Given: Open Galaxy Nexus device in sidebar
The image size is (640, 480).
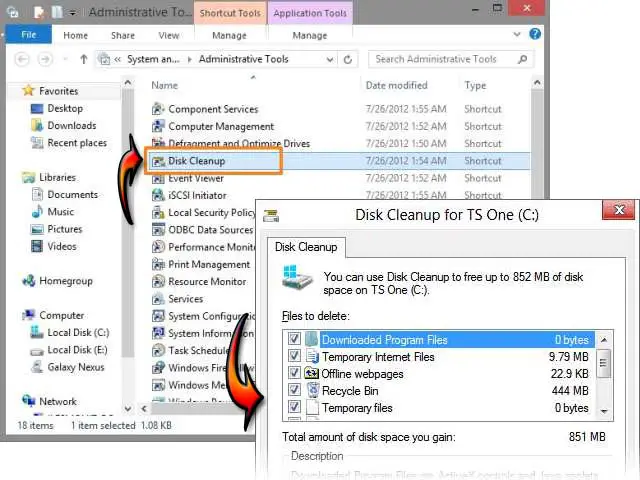Looking at the screenshot, I should coord(76,367).
